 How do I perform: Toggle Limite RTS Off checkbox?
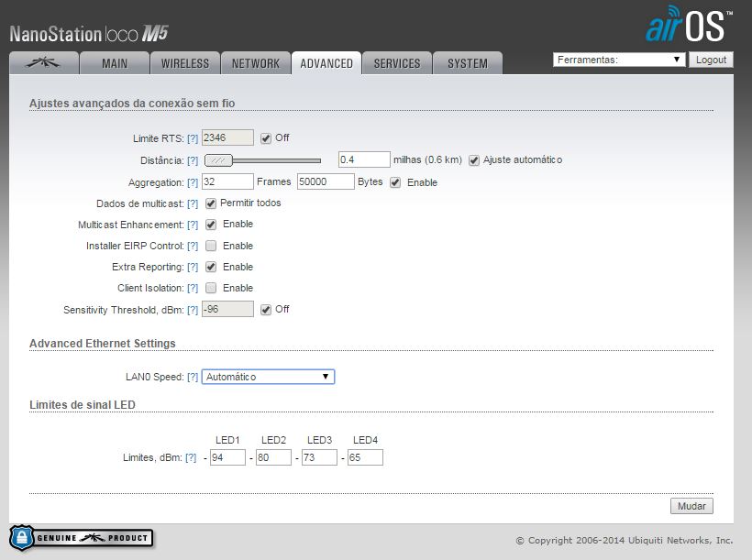point(266,138)
